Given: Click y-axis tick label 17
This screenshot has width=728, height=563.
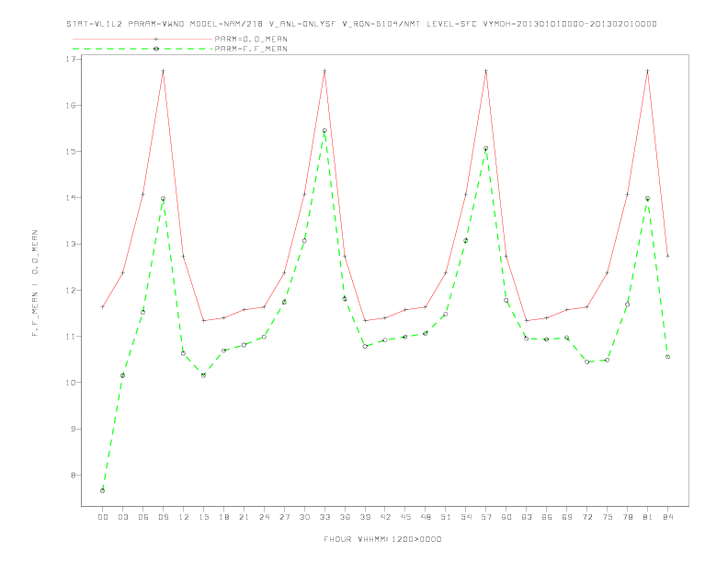Looking at the screenshot, I should (71, 59).
